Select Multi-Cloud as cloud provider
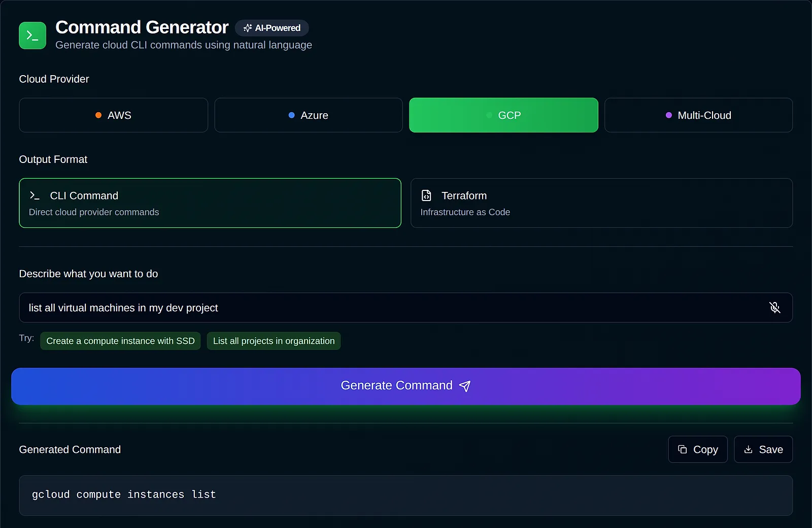812x528 pixels. pos(699,115)
